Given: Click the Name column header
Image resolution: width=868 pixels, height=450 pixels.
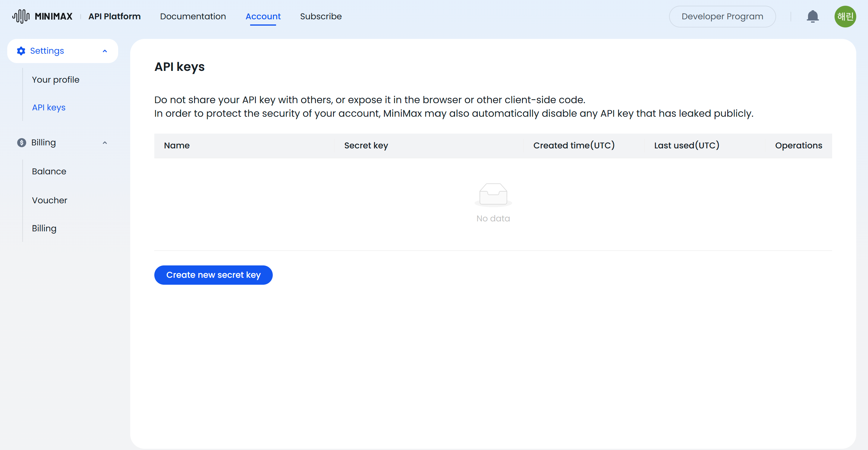Looking at the screenshot, I should (x=177, y=145).
